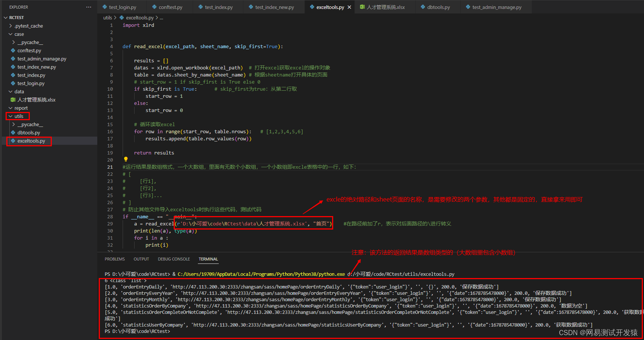The height and width of the screenshot is (340, 644).
Task: Click python.exe path in terminal command
Action: [x=261, y=274]
